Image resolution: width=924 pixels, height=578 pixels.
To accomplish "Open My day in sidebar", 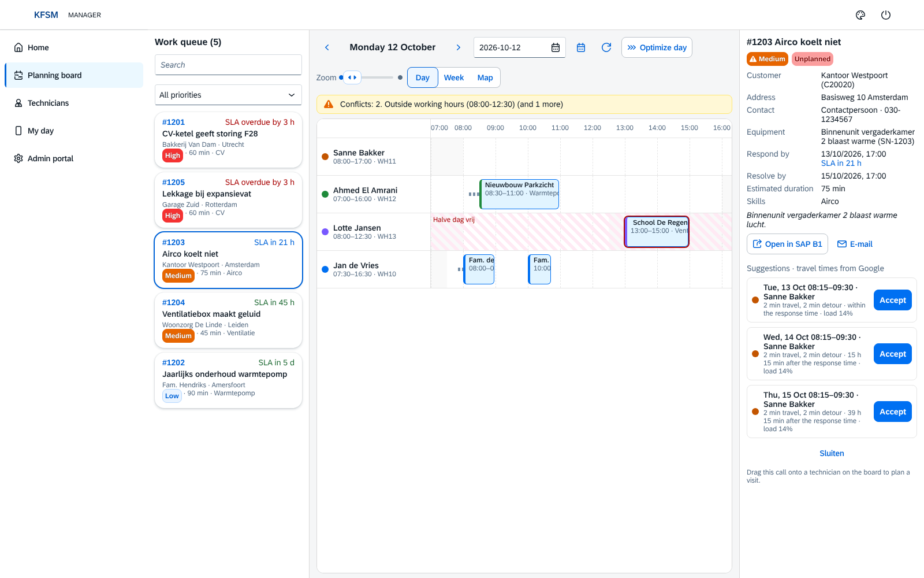I will [x=74, y=131].
